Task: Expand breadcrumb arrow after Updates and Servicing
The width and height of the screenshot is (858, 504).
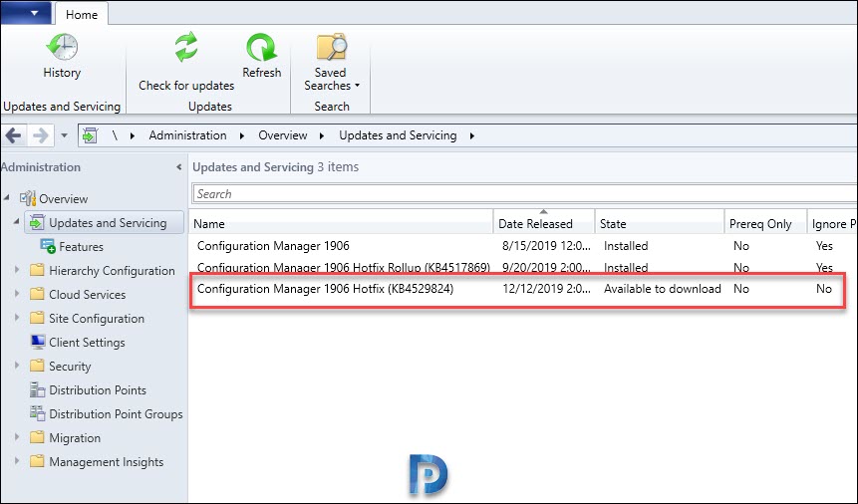Action: [x=471, y=135]
